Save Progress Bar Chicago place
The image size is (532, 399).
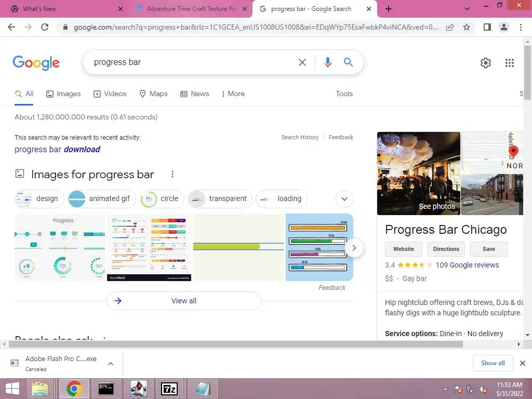tap(488, 249)
